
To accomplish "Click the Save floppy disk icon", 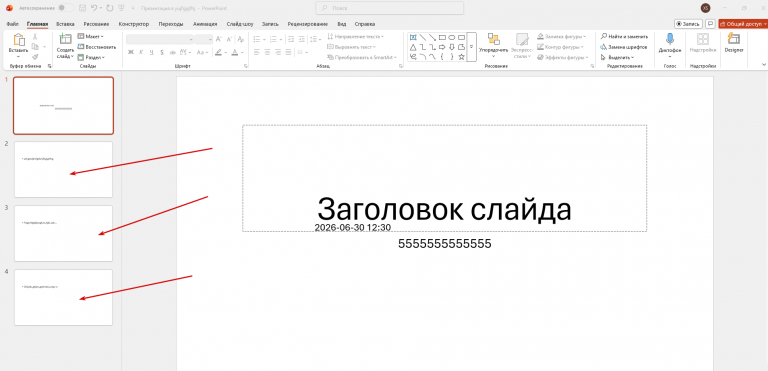I will point(82,8).
